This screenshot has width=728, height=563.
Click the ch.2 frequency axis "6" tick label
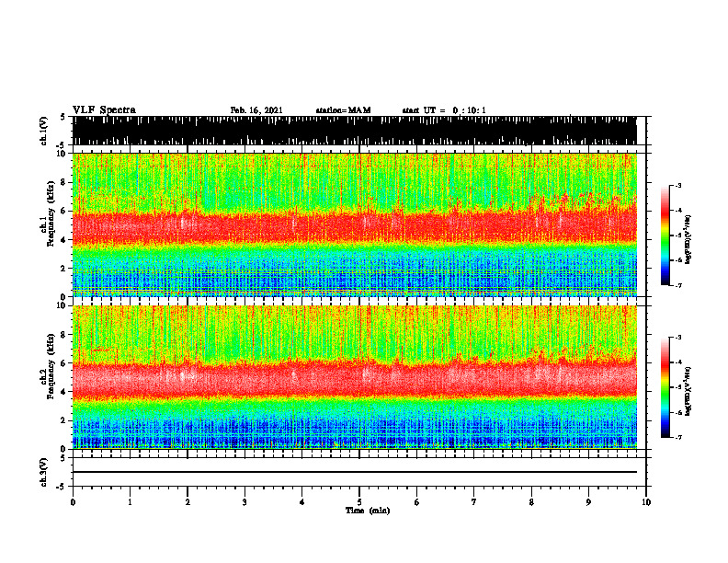point(64,363)
